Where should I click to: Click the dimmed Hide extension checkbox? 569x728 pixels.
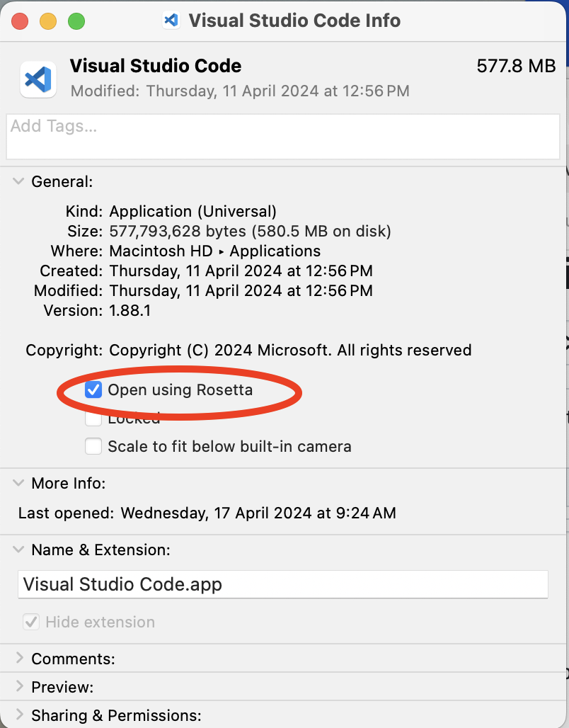(x=31, y=622)
